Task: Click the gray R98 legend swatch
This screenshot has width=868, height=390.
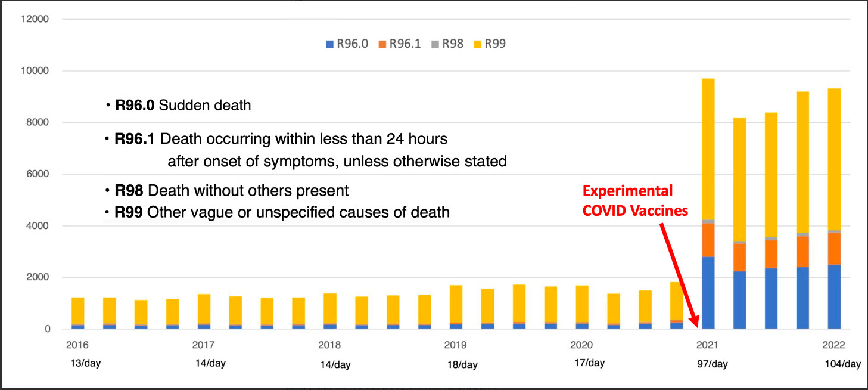Action: 437,44
